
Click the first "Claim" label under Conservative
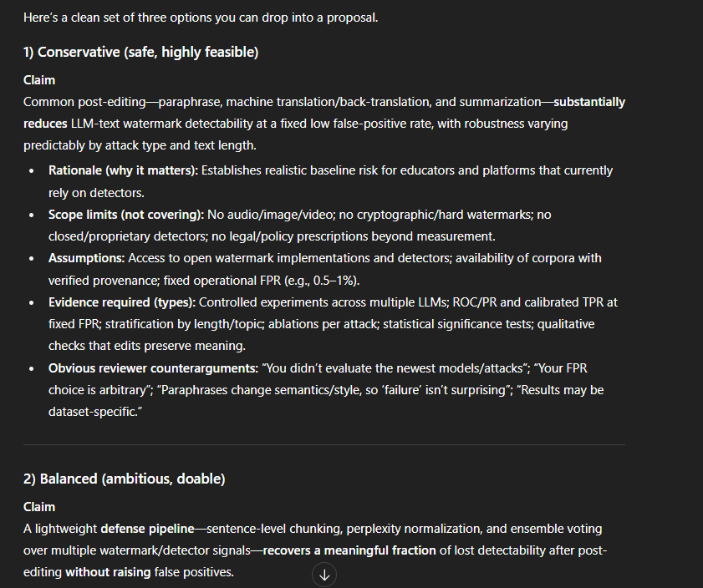[39, 81]
